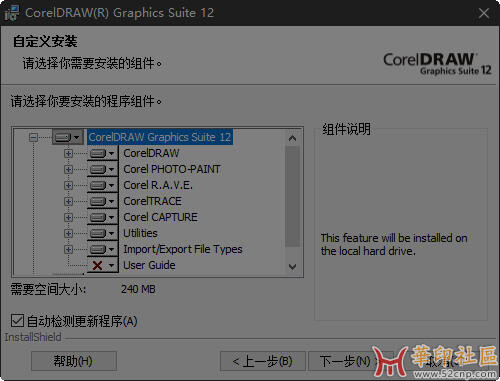
Task: Open install-state dropdown for Corel R.A.V.E.
Action: (x=103, y=185)
